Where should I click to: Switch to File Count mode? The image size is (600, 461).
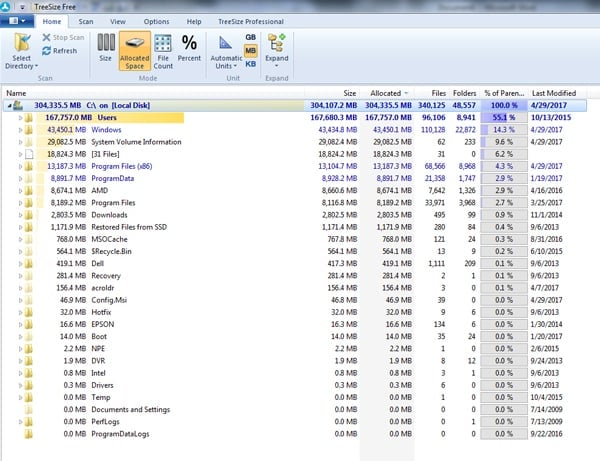click(163, 51)
